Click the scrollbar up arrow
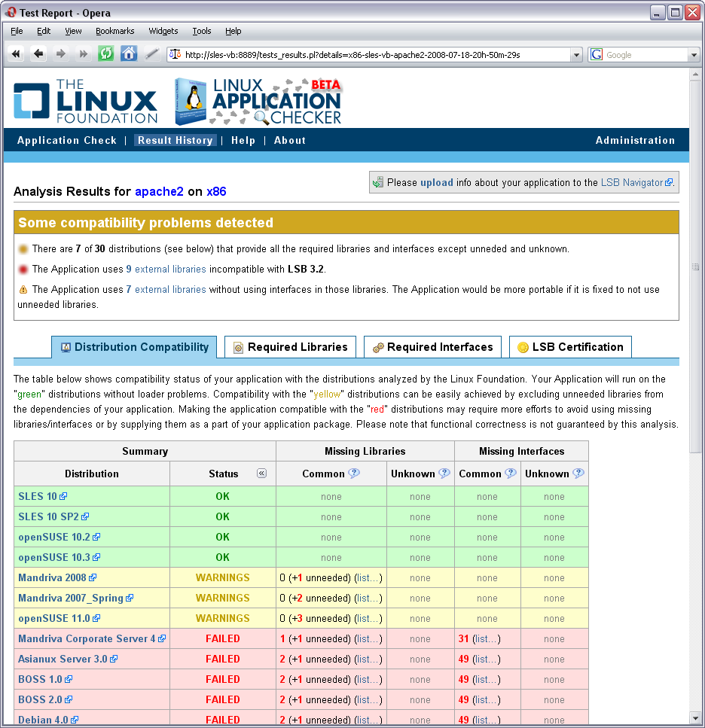The image size is (705, 728). pos(695,75)
